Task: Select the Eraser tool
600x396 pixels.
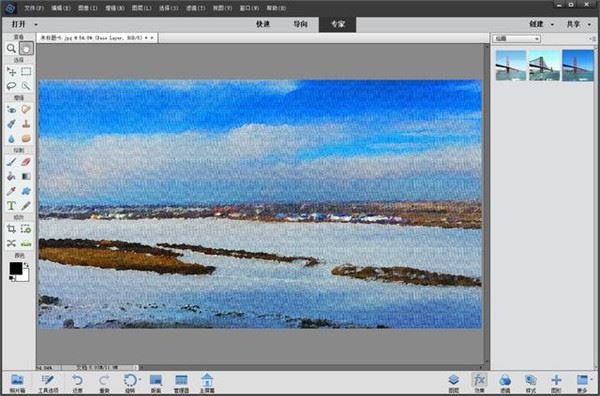Action: (26, 162)
